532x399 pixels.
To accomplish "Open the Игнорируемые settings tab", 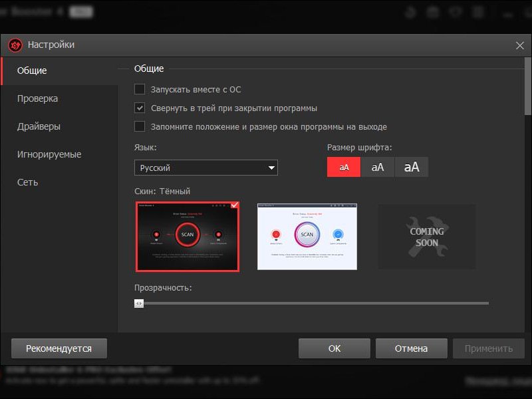I will [x=59, y=154].
